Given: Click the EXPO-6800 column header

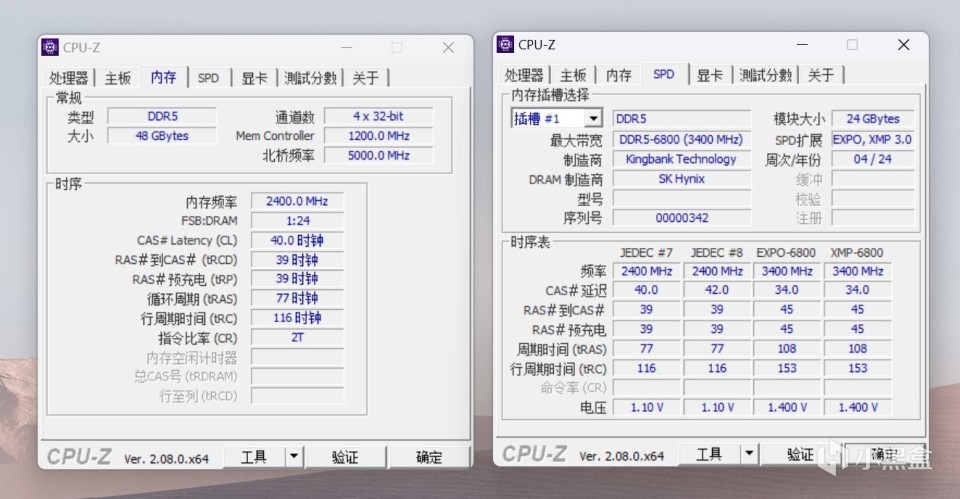Looking at the screenshot, I should tap(786, 252).
